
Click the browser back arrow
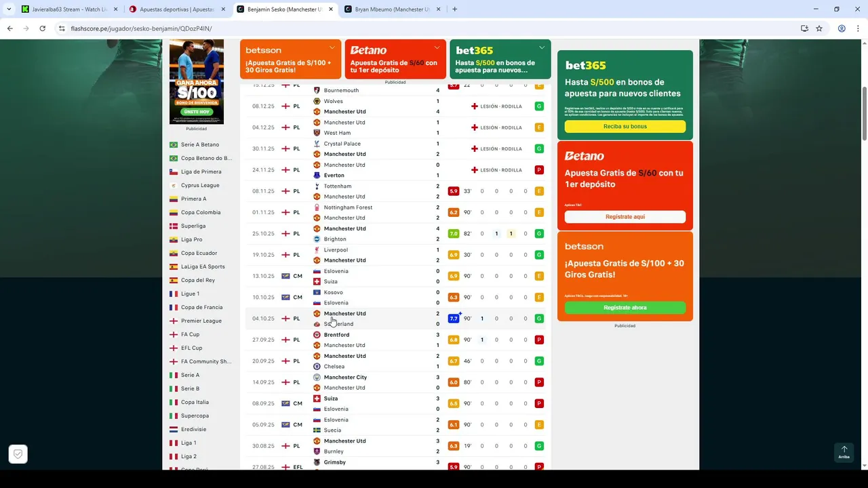click(9, 28)
